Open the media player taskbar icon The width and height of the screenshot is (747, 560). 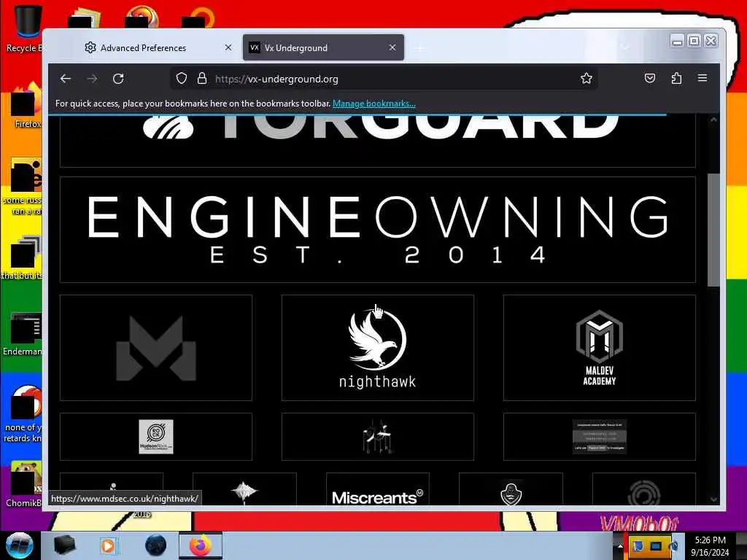click(x=108, y=545)
